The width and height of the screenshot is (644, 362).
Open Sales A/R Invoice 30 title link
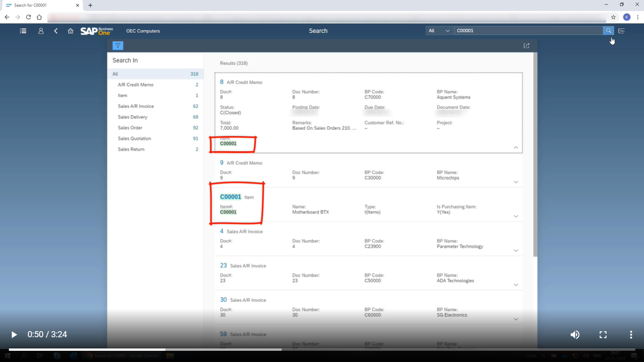223,299
